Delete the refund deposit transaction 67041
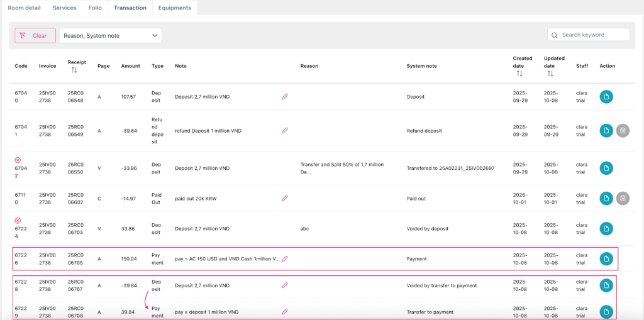Screen dimensions: 644x320 (x=622, y=130)
